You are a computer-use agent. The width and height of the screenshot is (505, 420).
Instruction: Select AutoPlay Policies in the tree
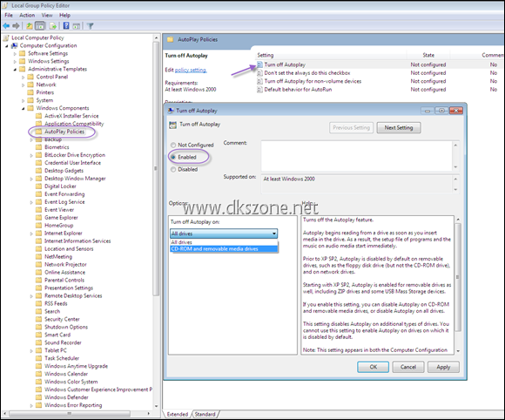pos(64,132)
